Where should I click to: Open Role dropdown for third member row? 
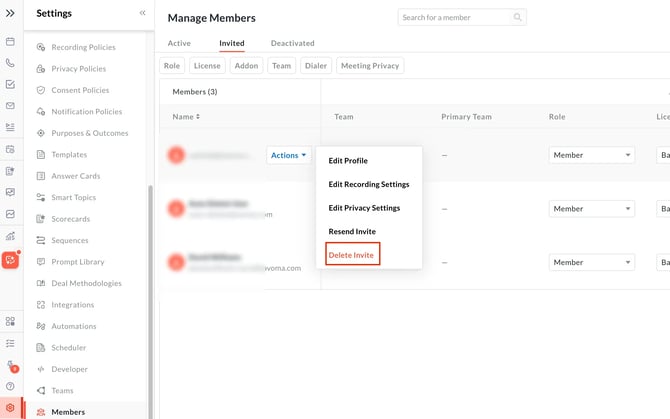[x=592, y=262]
